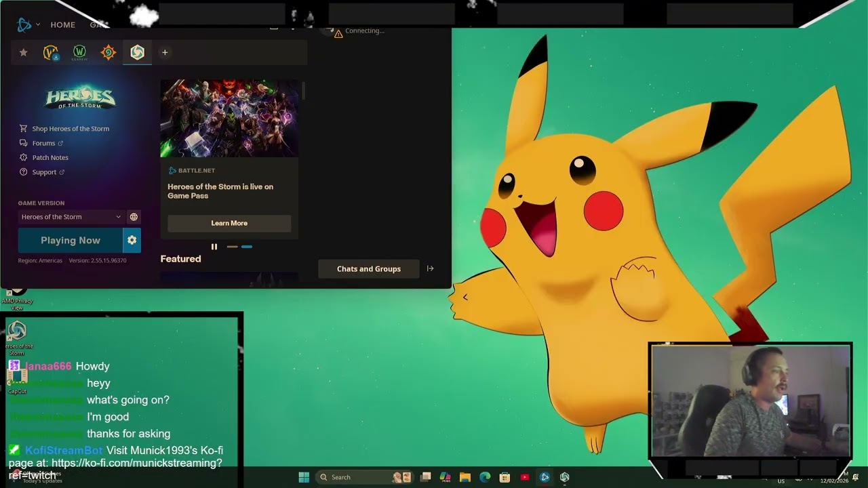Click the news panel scrollbar
Image resolution: width=868 pixels, height=488 pixels.
pos(303,90)
